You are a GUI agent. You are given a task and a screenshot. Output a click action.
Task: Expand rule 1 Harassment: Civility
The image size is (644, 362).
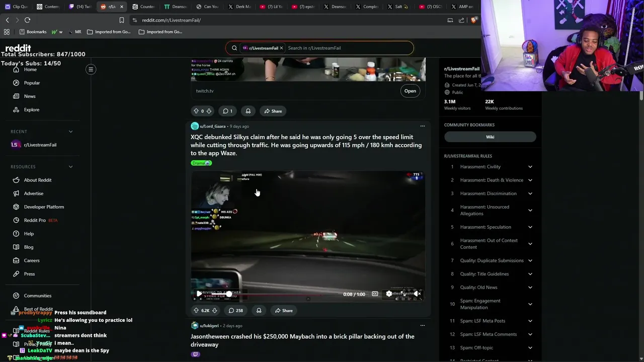(x=530, y=167)
